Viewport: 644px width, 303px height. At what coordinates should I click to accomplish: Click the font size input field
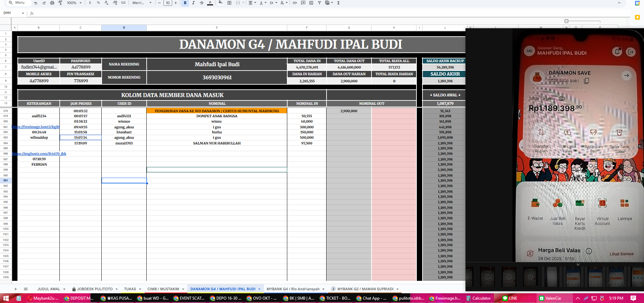pos(168,3)
